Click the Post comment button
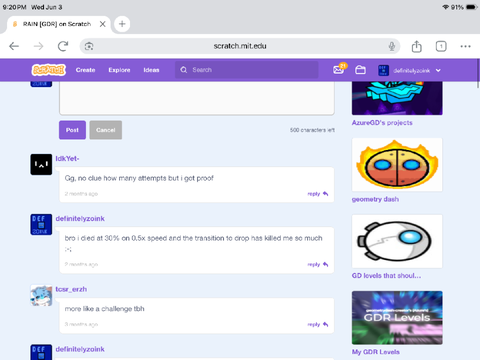This screenshot has width=480, height=360. click(x=72, y=130)
